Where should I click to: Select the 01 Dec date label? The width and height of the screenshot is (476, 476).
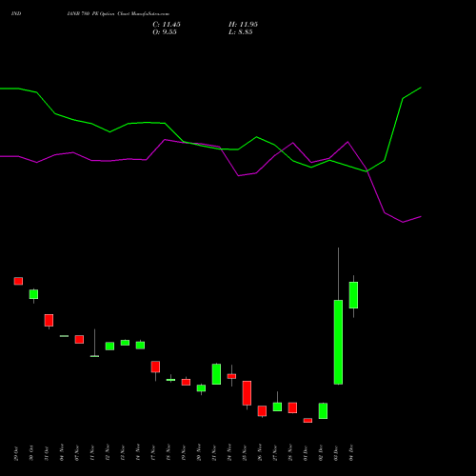tap(306, 453)
